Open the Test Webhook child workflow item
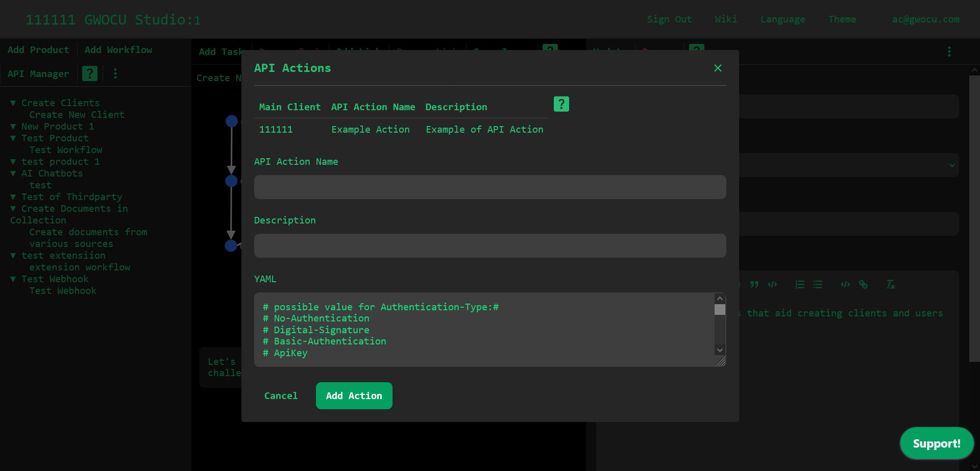This screenshot has height=471, width=980. pyautogui.click(x=63, y=291)
